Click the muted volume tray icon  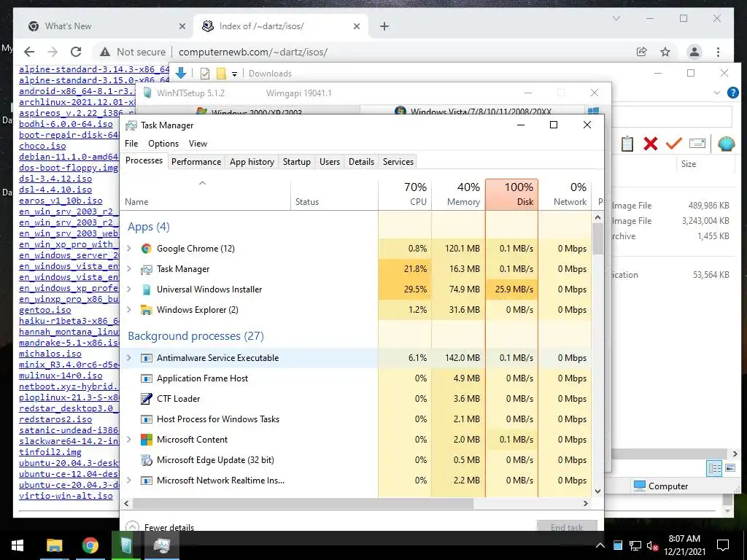(651, 545)
